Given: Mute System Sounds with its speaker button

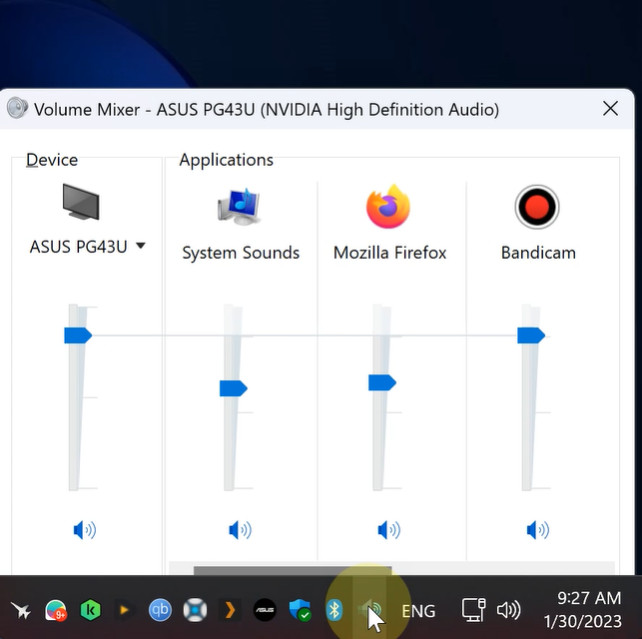Looking at the screenshot, I should coord(240,530).
